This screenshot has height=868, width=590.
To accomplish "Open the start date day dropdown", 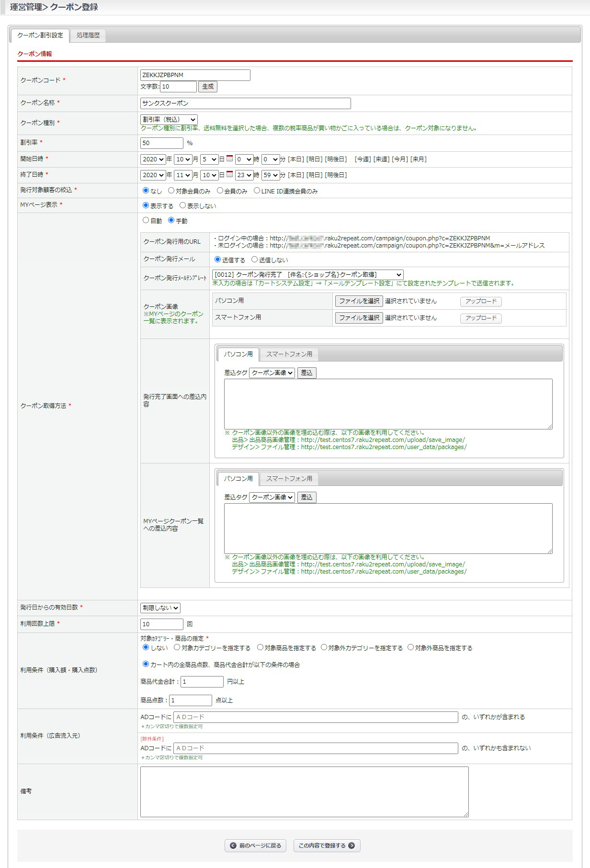I will [x=209, y=159].
